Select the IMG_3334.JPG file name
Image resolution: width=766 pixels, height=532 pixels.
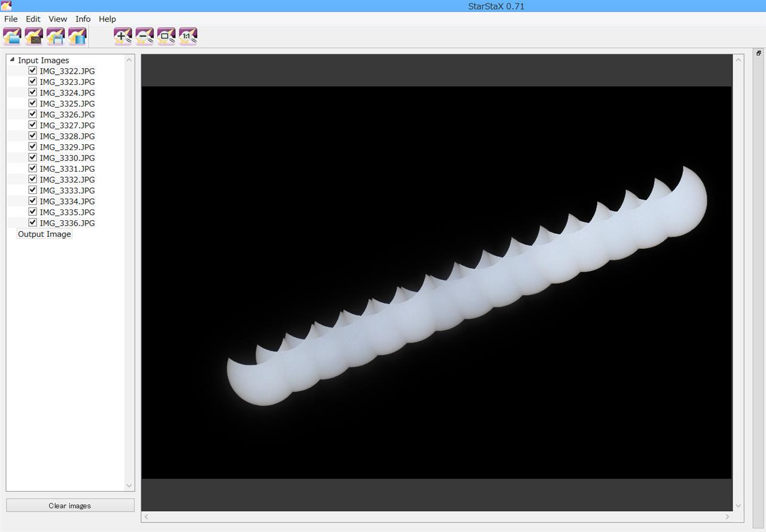(67, 201)
